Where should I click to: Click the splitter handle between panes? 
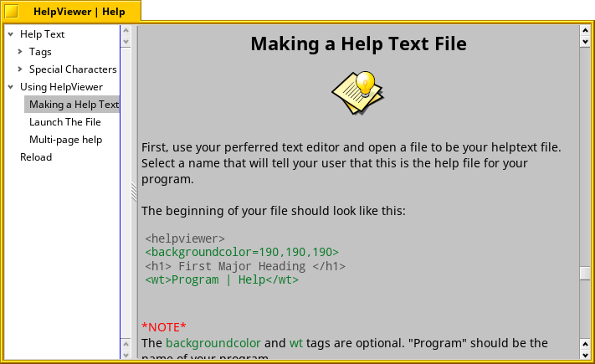[x=134, y=192]
